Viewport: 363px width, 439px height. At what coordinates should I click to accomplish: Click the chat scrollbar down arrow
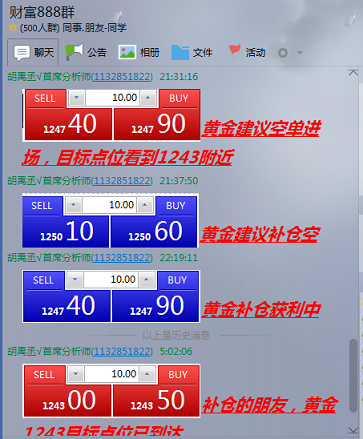tap(353, 430)
